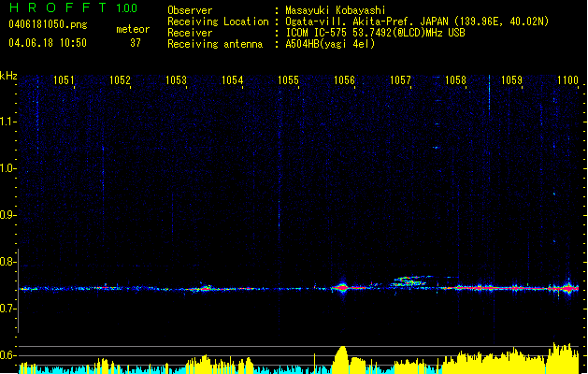The image size is (588, 374).
Task: Select filename 0406181050.png
Action: 48,24
